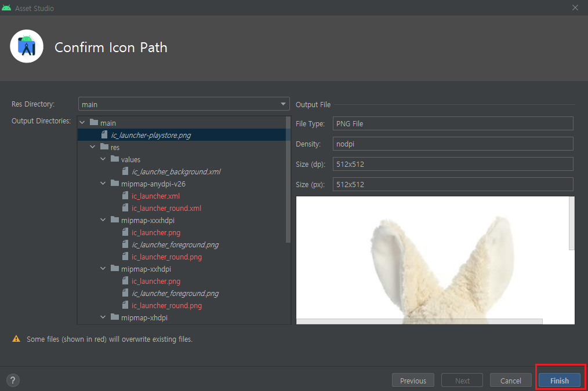The width and height of the screenshot is (588, 391).
Task: Click Android icon in the title bar
Action: click(x=6, y=8)
